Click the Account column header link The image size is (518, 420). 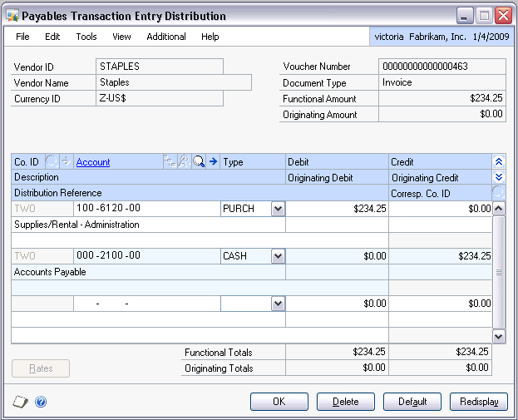click(93, 162)
